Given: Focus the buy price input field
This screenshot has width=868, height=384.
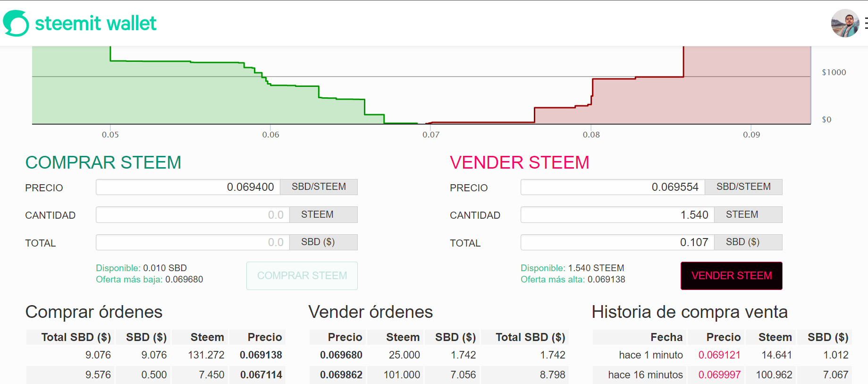Looking at the screenshot, I should (x=188, y=187).
